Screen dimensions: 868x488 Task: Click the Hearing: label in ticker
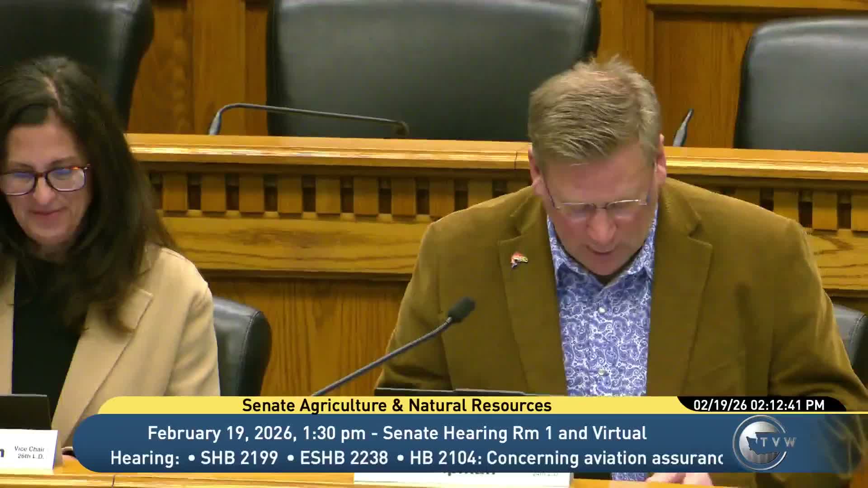[x=145, y=458]
